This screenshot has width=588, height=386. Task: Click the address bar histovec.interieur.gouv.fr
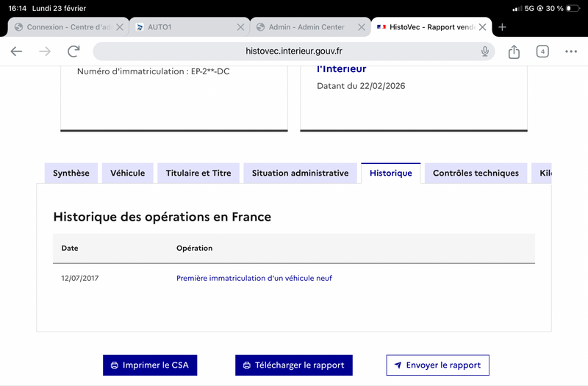coord(293,51)
